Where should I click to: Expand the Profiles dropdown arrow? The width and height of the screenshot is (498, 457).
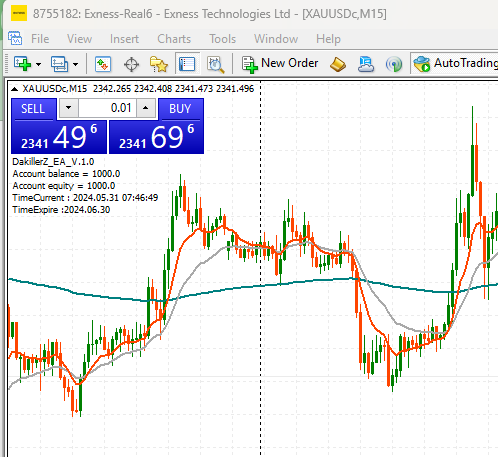pyautogui.click(x=76, y=64)
